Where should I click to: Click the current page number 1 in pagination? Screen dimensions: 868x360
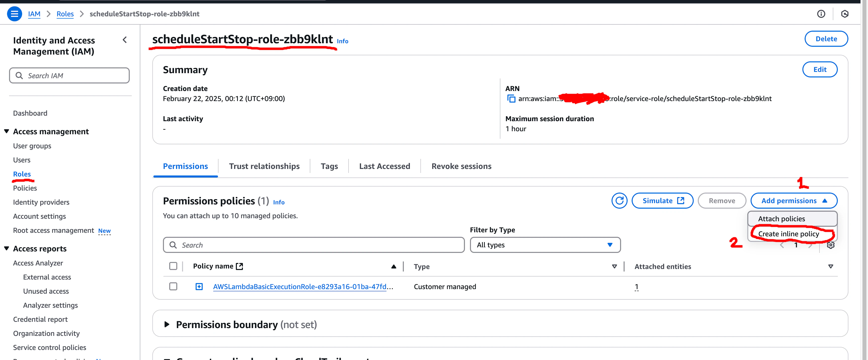tap(796, 245)
